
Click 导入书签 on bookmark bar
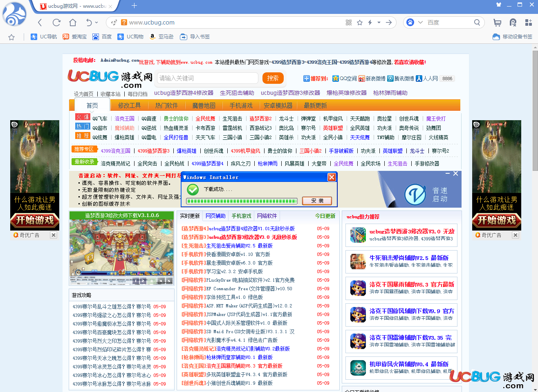pos(195,37)
